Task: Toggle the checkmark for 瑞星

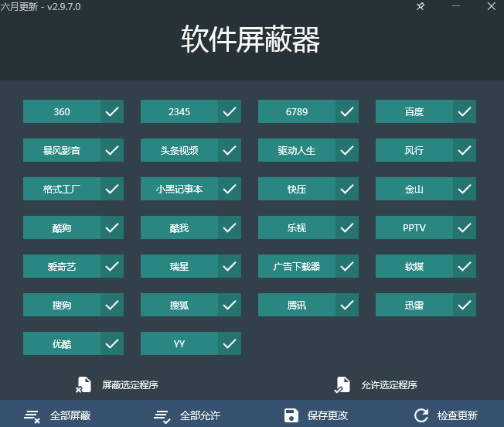Action: coord(230,266)
